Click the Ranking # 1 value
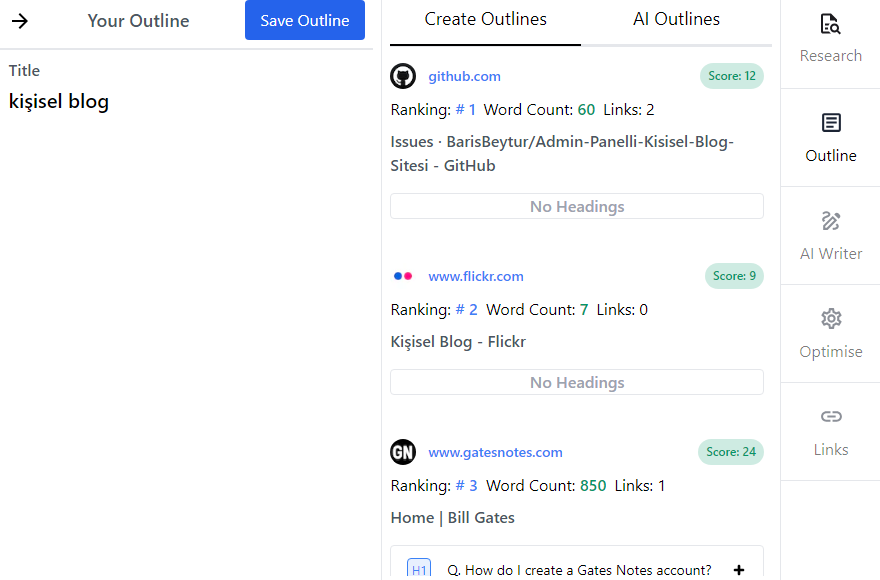The height and width of the screenshot is (580, 880). point(465,109)
